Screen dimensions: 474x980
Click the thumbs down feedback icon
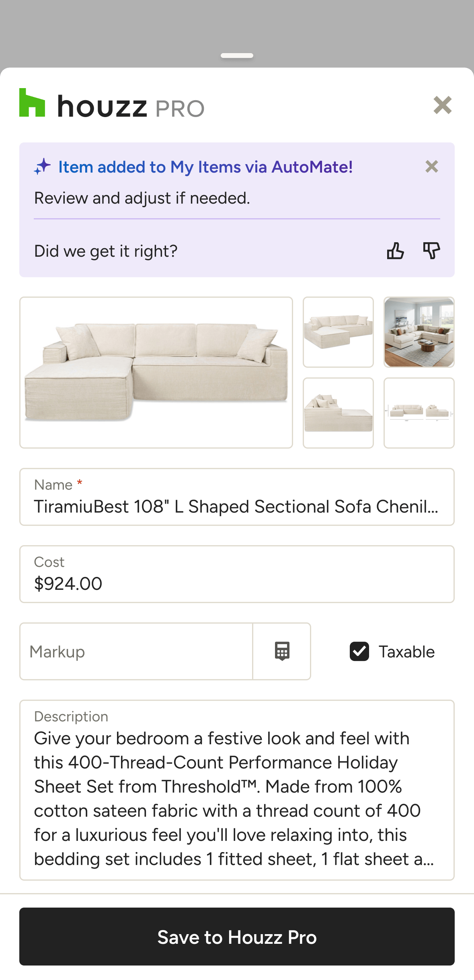(x=431, y=251)
